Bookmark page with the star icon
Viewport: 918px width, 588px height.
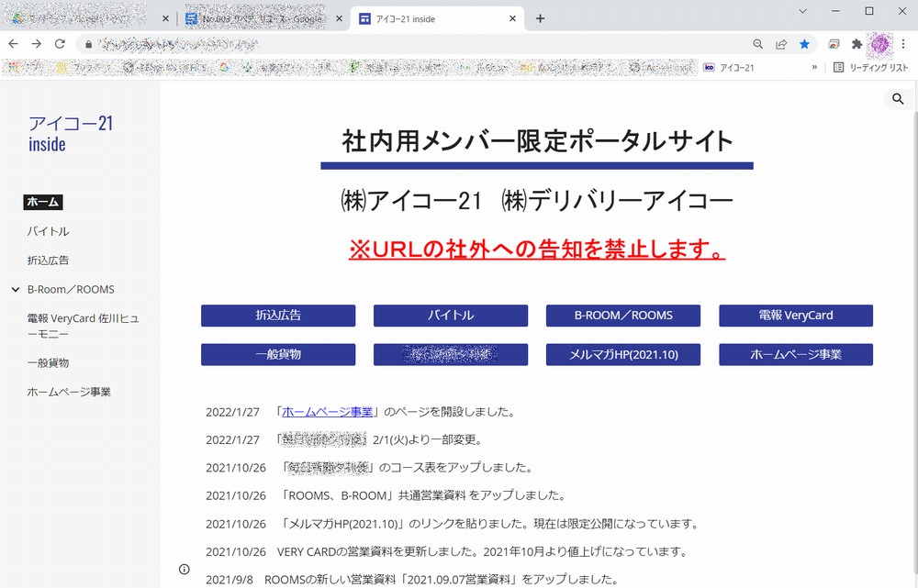click(805, 43)
